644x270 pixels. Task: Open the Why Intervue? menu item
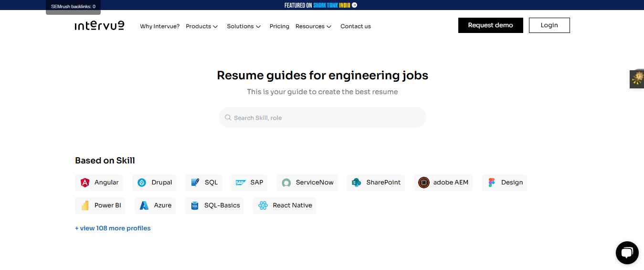coord(160,26)
